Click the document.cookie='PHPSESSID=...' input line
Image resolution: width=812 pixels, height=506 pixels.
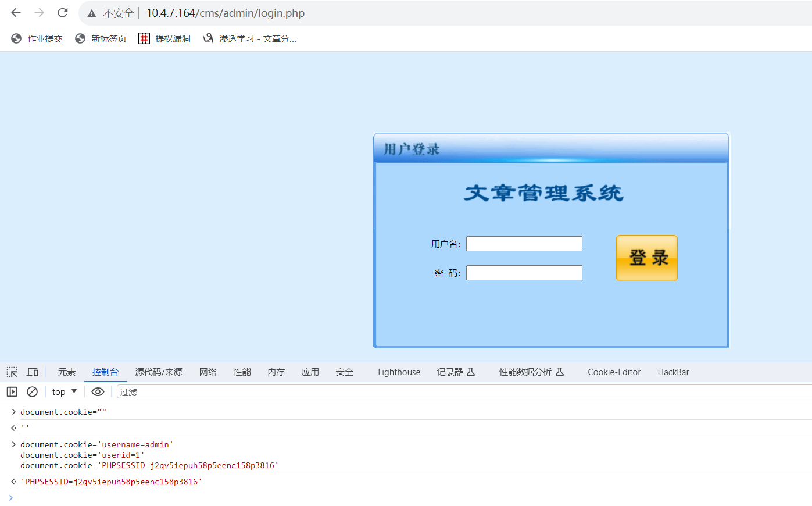(x=149, y=465)
